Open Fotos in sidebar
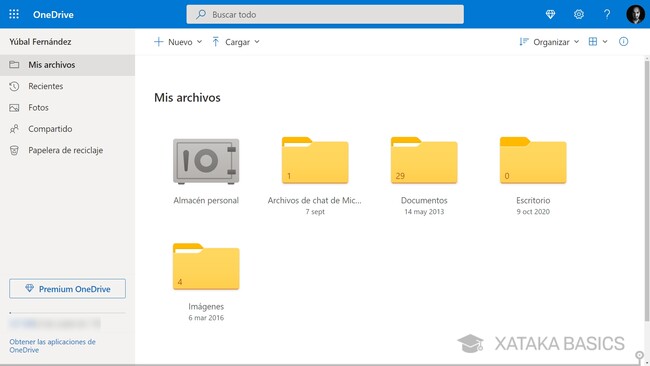 67,108
